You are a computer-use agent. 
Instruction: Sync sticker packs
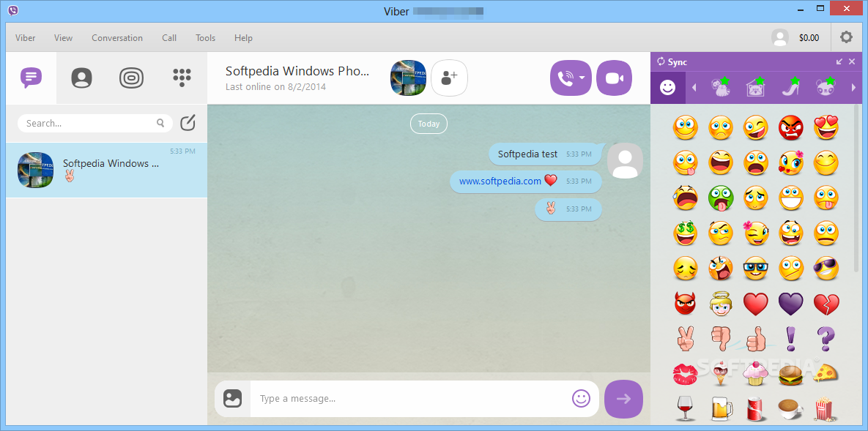[x=672, y=61]
